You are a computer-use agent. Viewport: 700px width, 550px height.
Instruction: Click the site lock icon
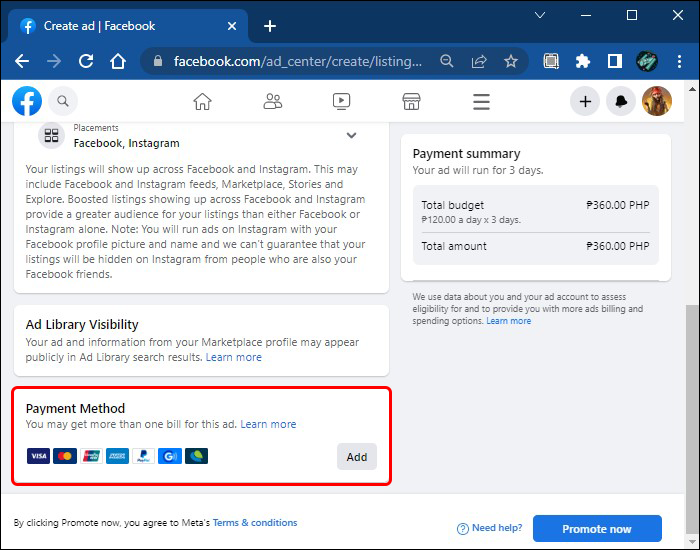pos(158,61)
